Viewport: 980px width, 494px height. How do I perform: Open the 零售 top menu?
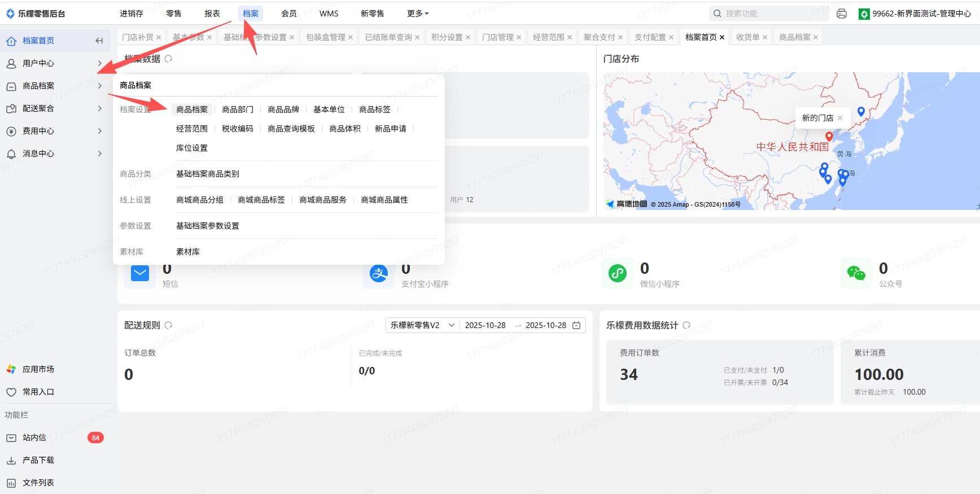(174, 14)
